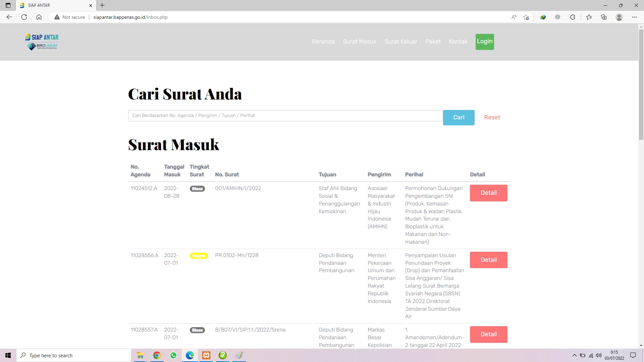The width and height of the screenshot is (644, 362).
Task: Refresh the page with reload icon
Action: point(24,17)
